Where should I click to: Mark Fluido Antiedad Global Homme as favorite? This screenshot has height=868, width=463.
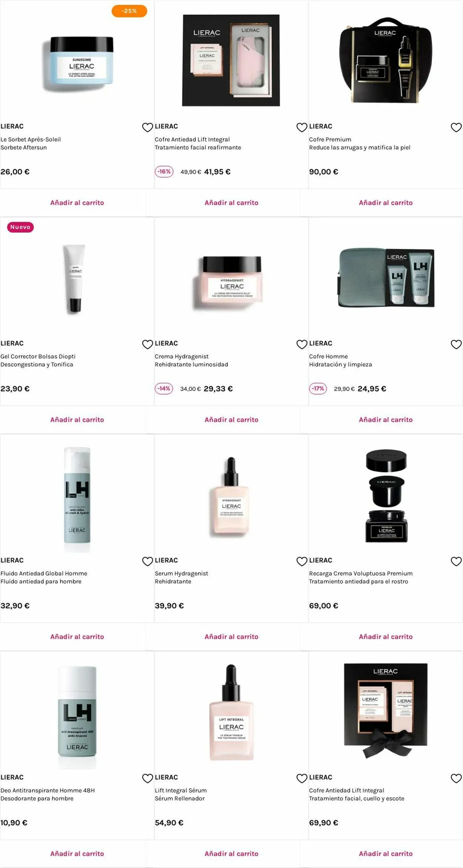pyautogui.click(x=147, y=561)
